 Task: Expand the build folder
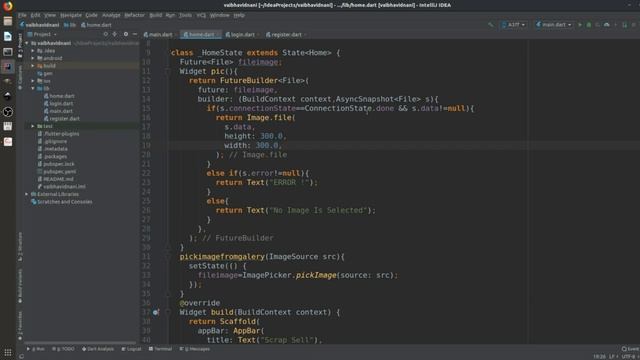pyautogui.click(x=33, y=66)
